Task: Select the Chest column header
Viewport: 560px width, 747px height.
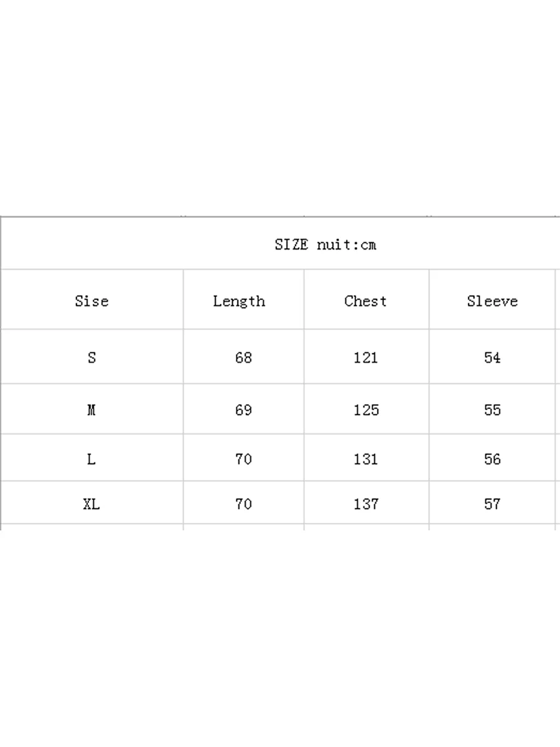Action: [x=365, y=301]
